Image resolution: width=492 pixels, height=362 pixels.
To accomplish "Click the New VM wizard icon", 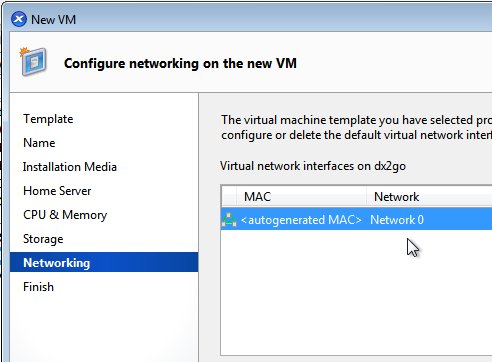I will click(x=33, y=62).
